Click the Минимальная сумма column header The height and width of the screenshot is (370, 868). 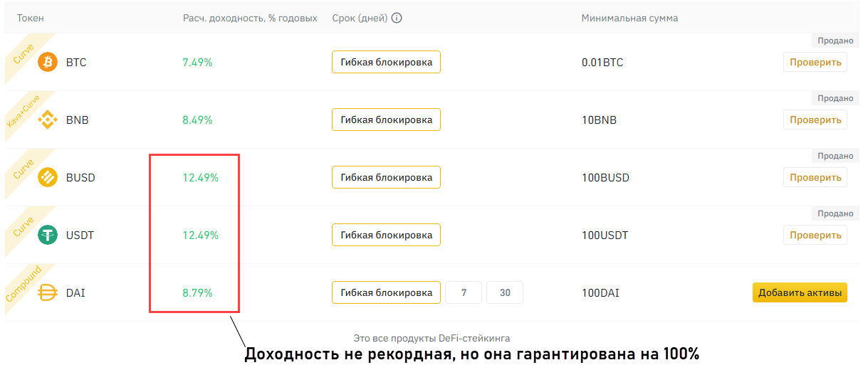(x=629, y=18)
